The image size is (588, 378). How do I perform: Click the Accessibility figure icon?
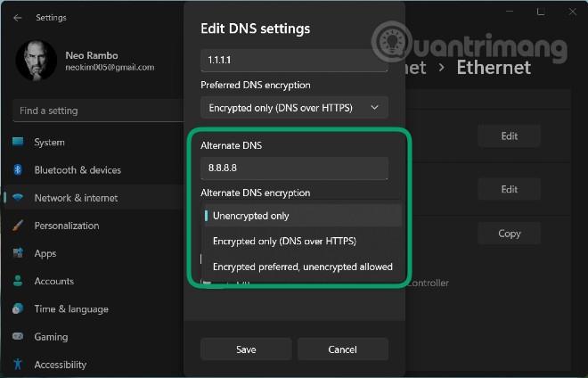[18, 364]
